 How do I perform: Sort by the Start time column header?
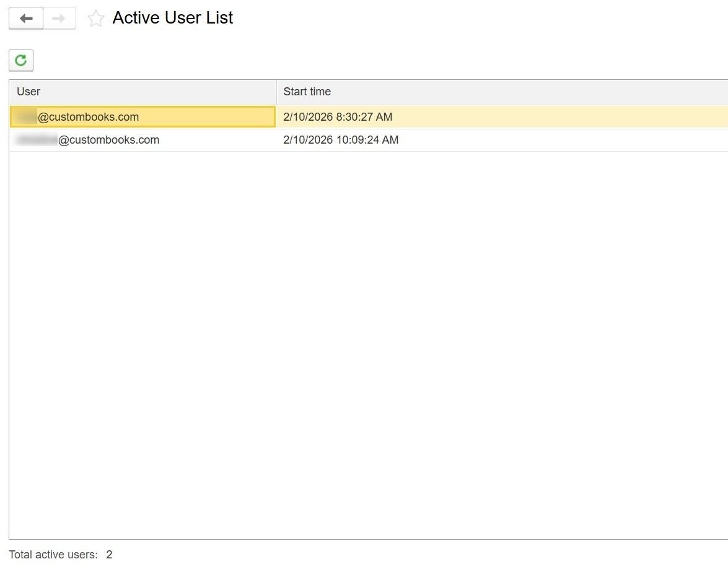pyautogui.click(x=307, y=92)
